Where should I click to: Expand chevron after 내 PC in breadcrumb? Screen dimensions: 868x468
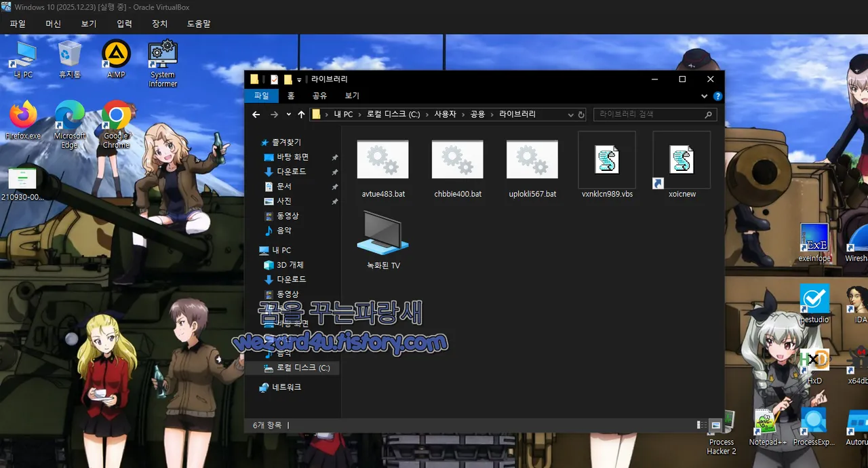pyautogui.click(x=360, y=115)
